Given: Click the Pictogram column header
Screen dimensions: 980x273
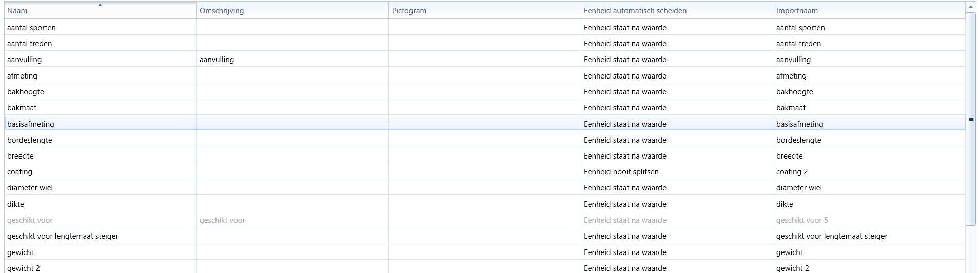Looking at the screenshot, I should pyautogui.click(x=484, y=10).
